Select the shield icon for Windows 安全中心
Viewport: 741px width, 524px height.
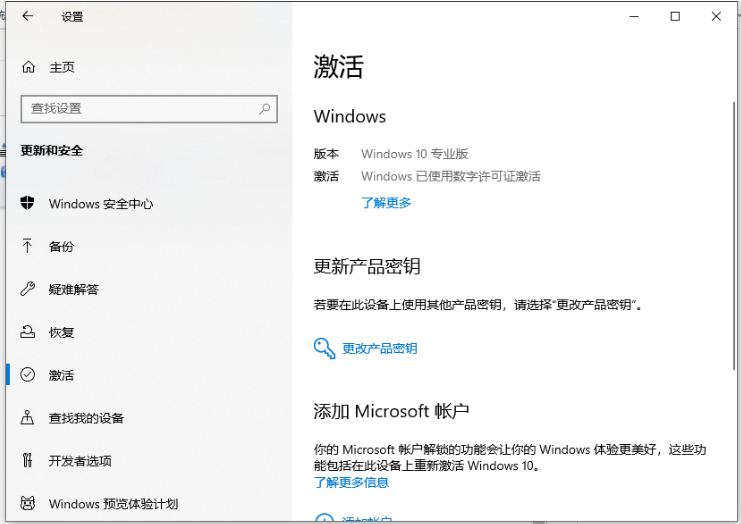pos(27,203)
